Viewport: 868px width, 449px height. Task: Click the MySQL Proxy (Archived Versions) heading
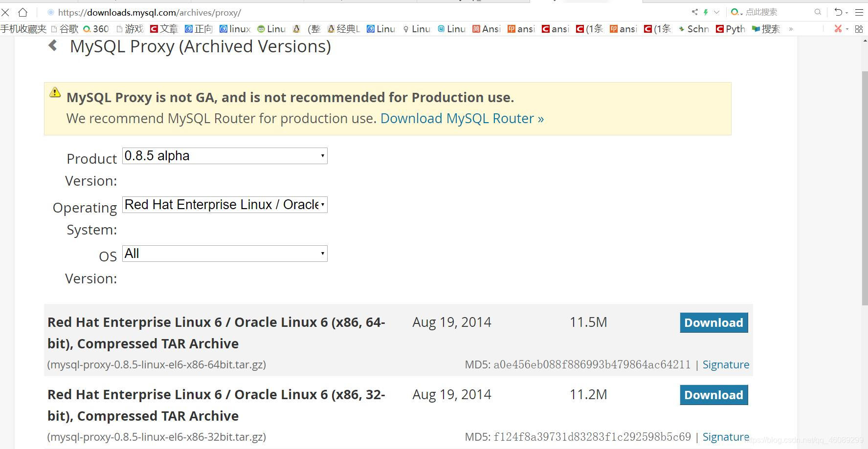pyautogui.click(x=200, y=46)
